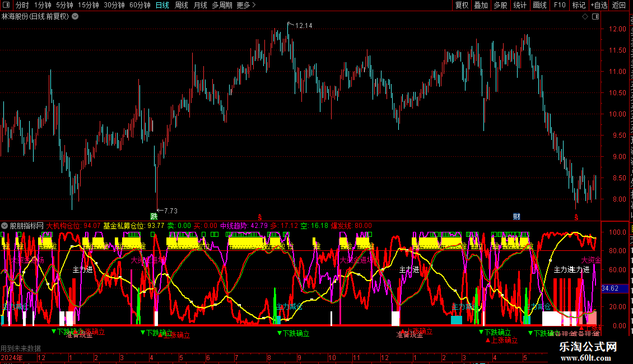
Task: Add stock via +自选 button
Action: 599,5
